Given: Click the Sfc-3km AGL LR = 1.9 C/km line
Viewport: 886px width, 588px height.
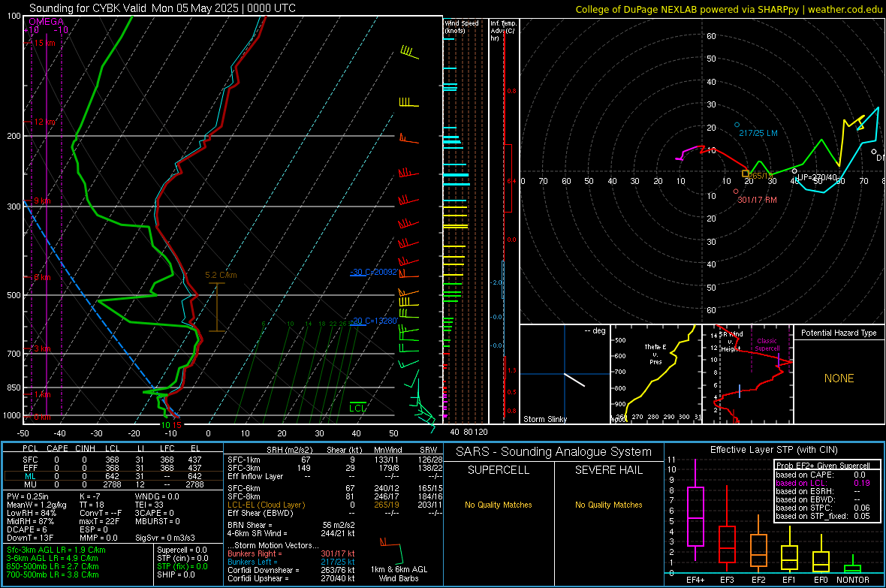Looking at the screenshot, I should tap(56, 550).
